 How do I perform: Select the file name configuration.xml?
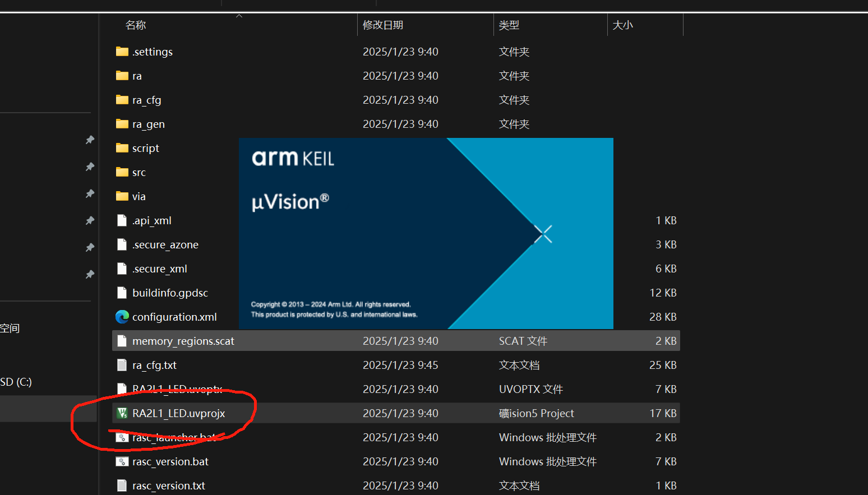pos(174,317)
